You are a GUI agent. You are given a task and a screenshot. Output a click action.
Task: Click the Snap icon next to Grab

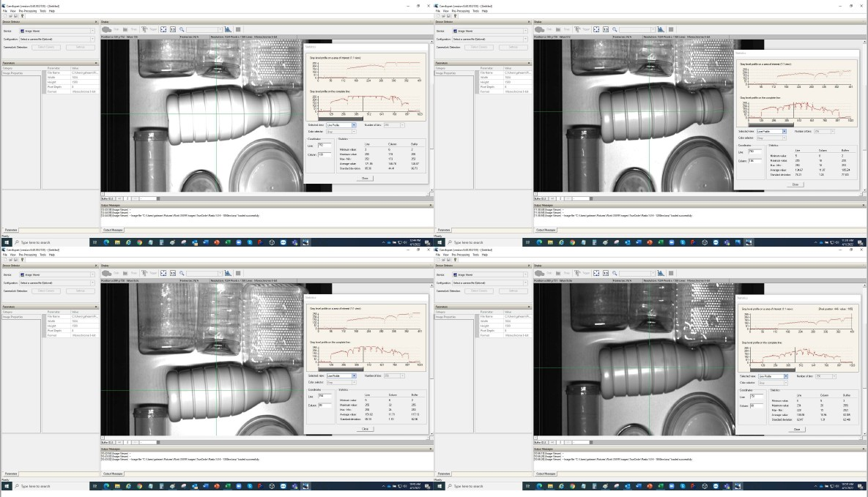125,30
